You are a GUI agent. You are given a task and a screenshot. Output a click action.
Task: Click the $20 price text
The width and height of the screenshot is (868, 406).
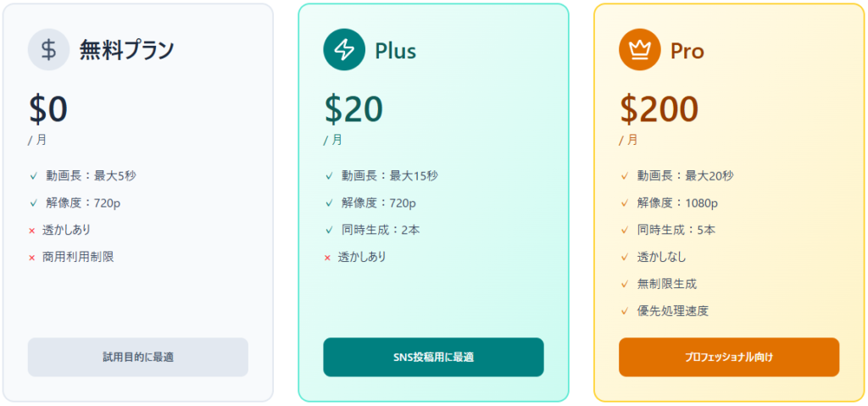click(353, 109)
